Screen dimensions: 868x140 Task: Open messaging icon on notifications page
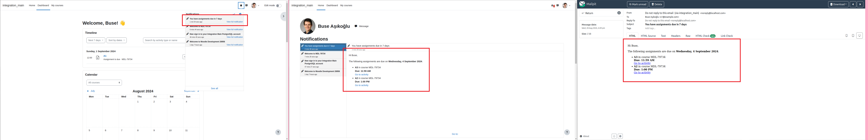[558, 5]
